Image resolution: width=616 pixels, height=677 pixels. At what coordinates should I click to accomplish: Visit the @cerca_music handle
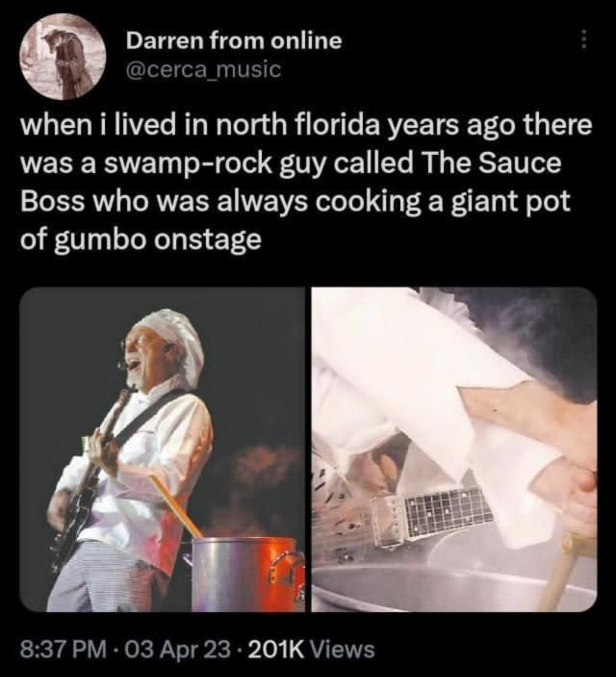coord(203,70)
